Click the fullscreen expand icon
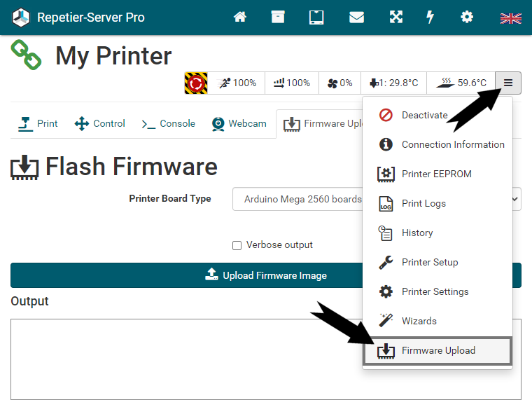 [396, 18]
